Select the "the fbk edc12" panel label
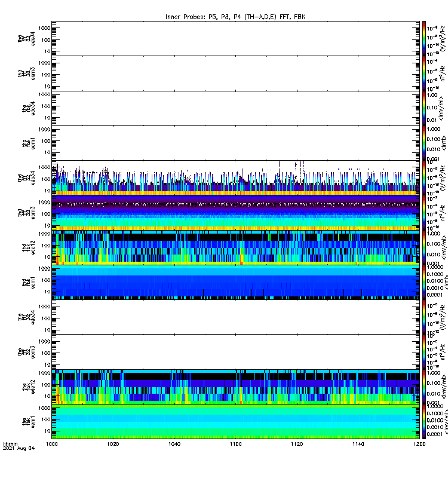448x478 pixels. tap(29, 387)
